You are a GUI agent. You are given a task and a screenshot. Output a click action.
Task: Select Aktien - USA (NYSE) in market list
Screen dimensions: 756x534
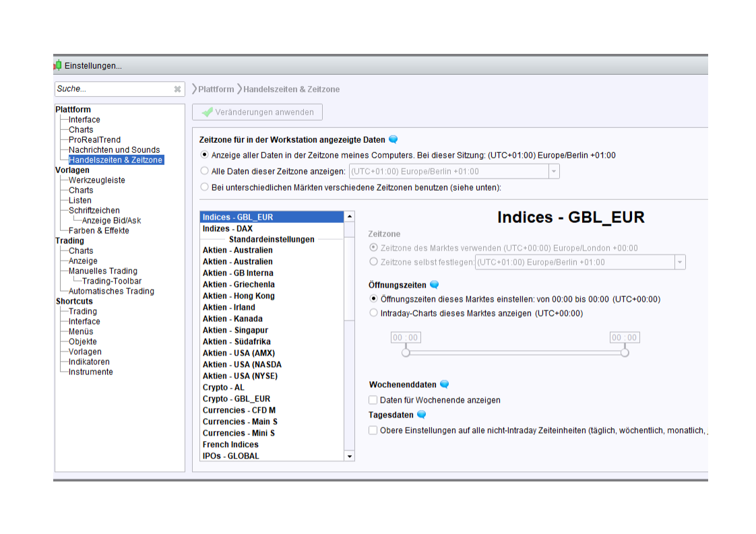[x=272, y=376]
